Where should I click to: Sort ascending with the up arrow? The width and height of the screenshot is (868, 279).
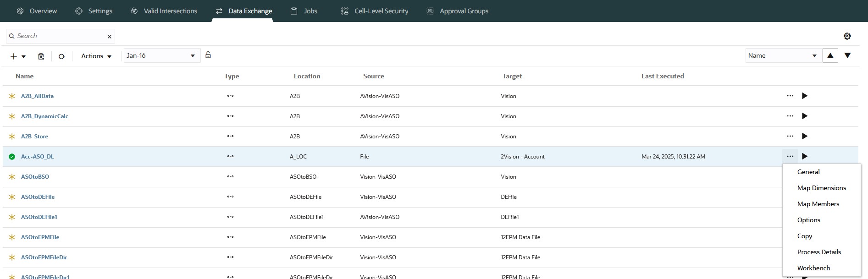(830, 55)
